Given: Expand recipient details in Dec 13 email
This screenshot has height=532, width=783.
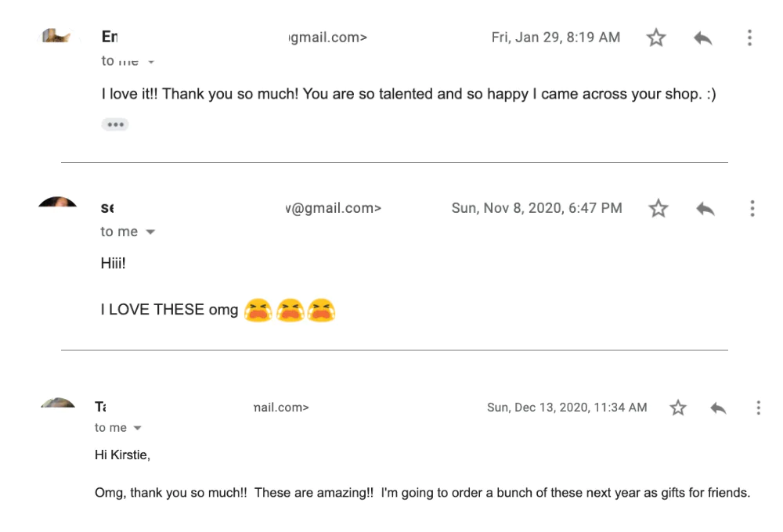Looking at the screenshot, I should pos(138,428).
